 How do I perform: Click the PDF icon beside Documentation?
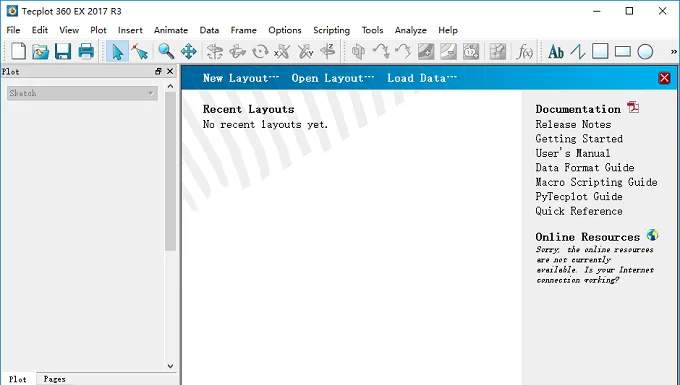[x=633, y=107]
